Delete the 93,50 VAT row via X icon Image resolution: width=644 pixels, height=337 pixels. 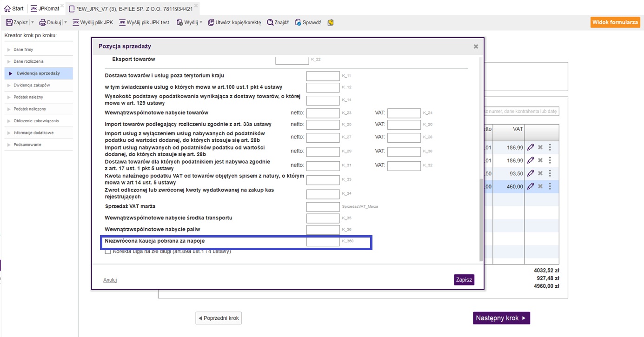pos(540,173)
